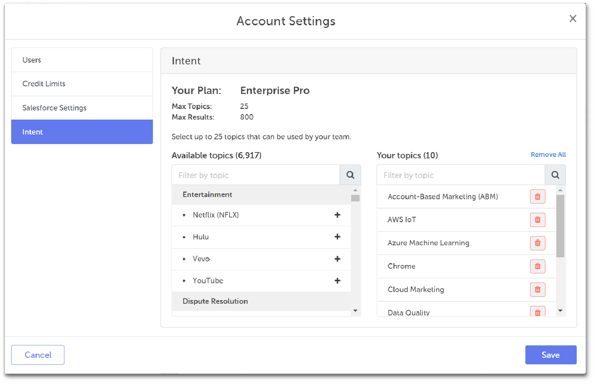Click Available topics filter field
This screenshot has height=385, width=595.
click(255, 175)
